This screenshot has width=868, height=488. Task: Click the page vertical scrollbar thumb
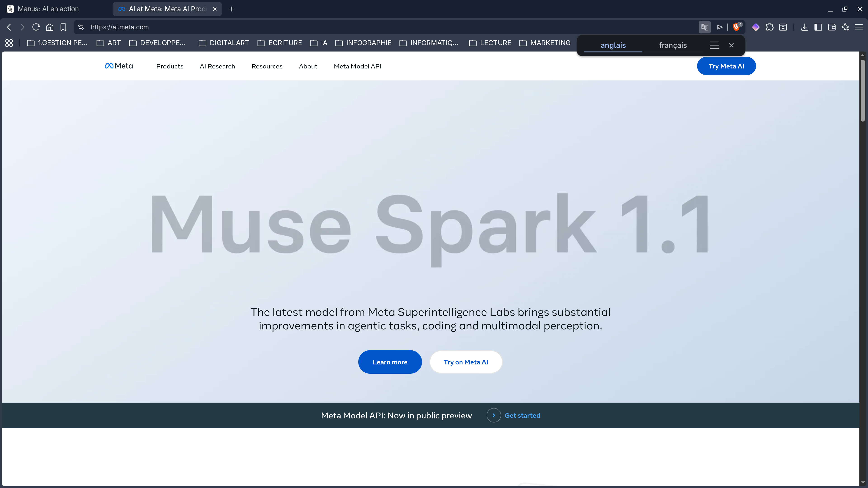[x=863, y=90]
